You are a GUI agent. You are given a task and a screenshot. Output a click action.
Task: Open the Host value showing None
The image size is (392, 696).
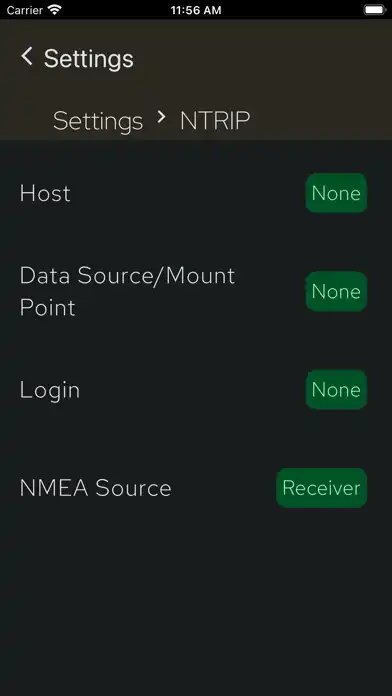click(x=336, y=193)
